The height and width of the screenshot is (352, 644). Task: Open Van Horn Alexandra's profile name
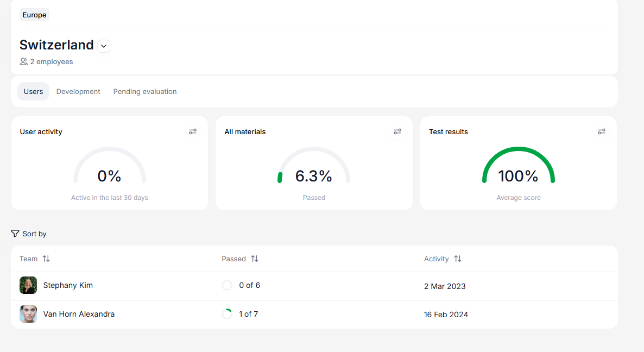(x=79, y=314)
